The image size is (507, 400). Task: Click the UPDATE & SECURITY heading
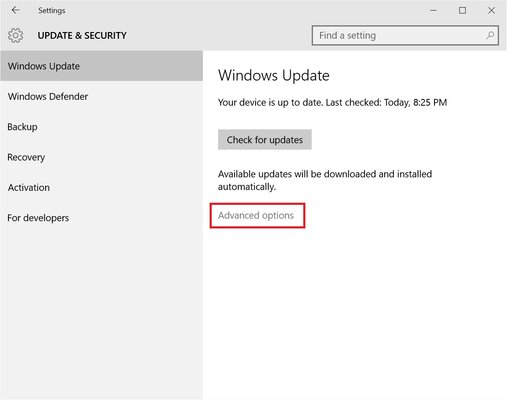point(82,35)
